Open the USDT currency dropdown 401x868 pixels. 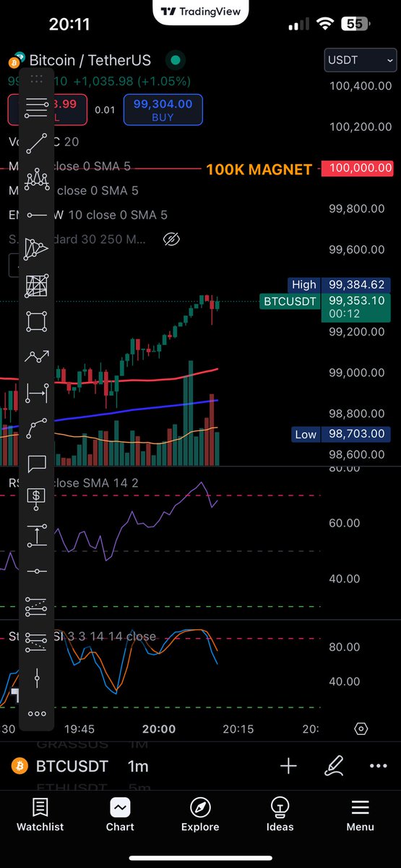[x=361, y=60]
